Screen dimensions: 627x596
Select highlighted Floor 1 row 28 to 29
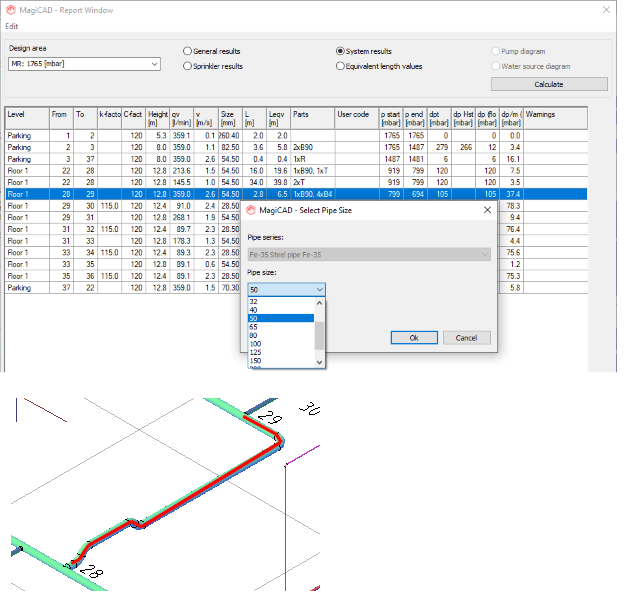[296, 194]
